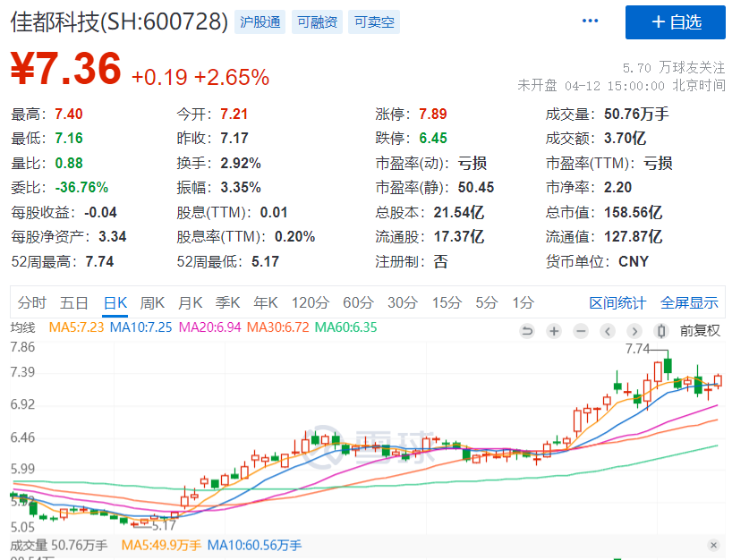Click the 沪股通 tag

click(260, 22)
